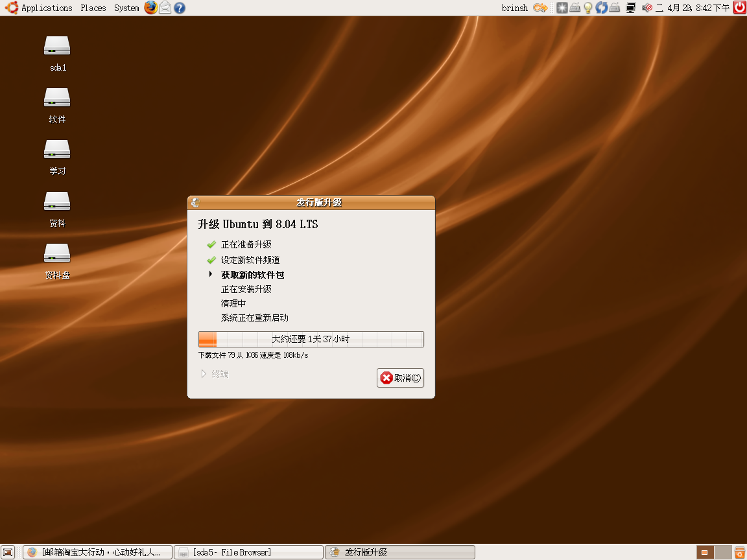This screenshot has height=560, width=747.
Task: Click the 取消 cancel button
Action: pyautogui.click(x=400, y=378)
